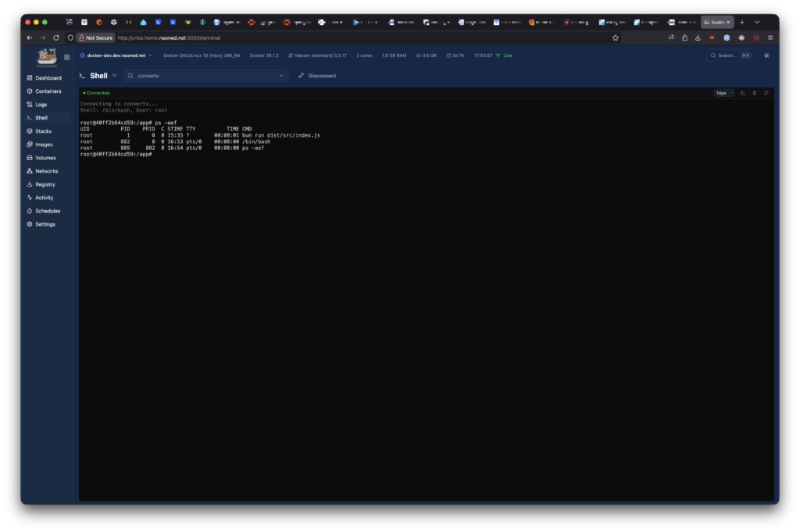Click the Stacks icon in sidebar
Image resolution: width=800 pixels, height=532 pixels.
click(x=30, y=131)
